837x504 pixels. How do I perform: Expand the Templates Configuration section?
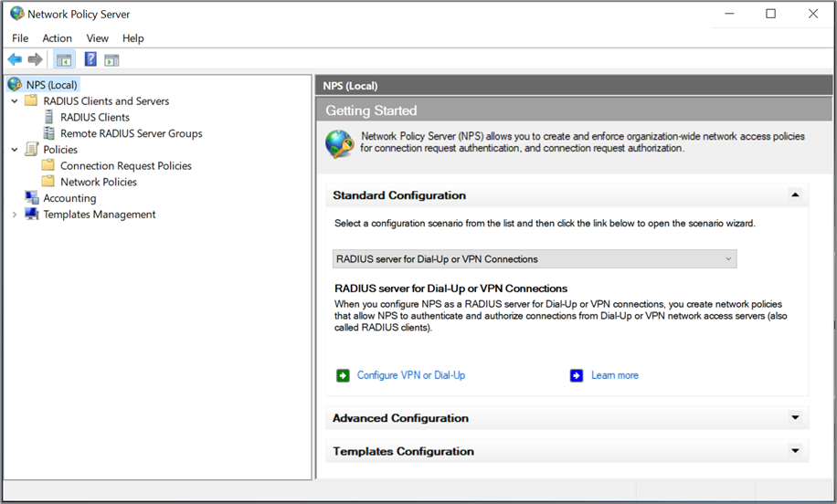[x=795, y=451]
